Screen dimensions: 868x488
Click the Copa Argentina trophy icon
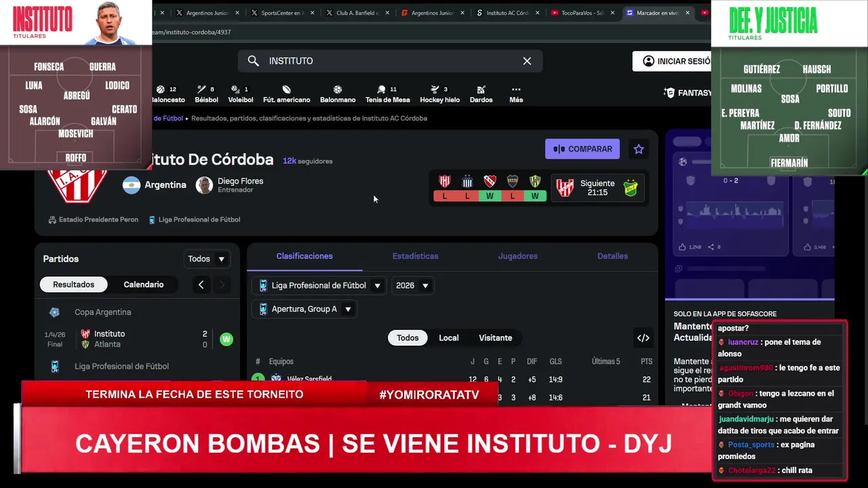click(54, 312)
